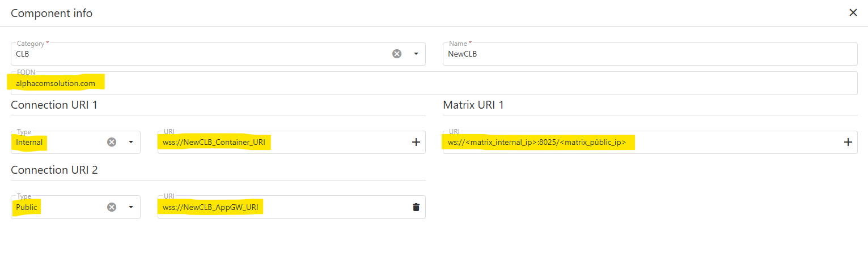Delete Connection URI 2 with trash icon

(416, 207)
